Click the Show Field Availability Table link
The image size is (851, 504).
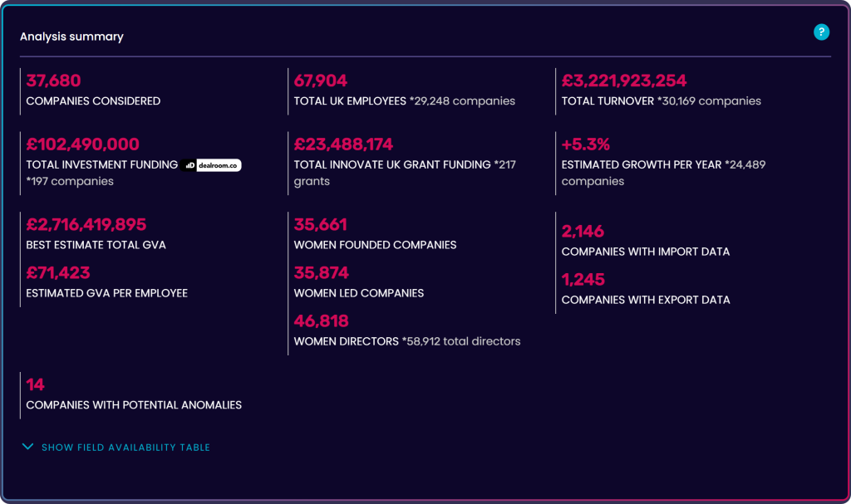click(x=125, y=448)
